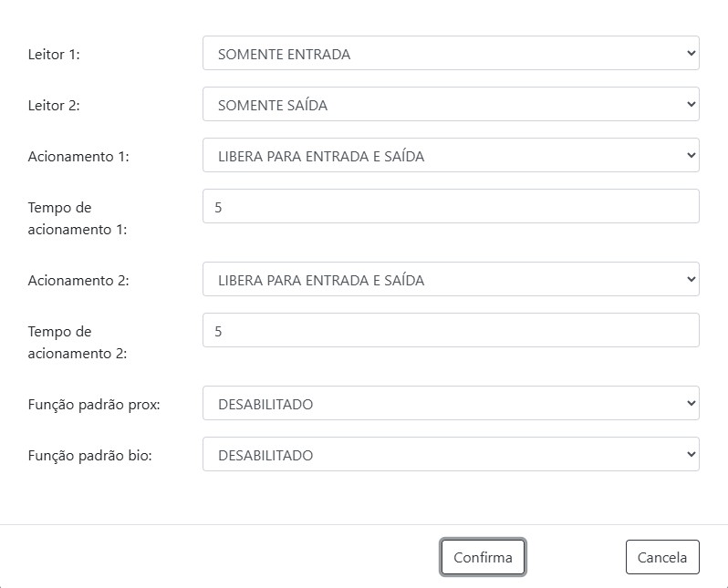Click the "Função padrão prox:" label
The image size is (728, 588).
pos(94,405)
